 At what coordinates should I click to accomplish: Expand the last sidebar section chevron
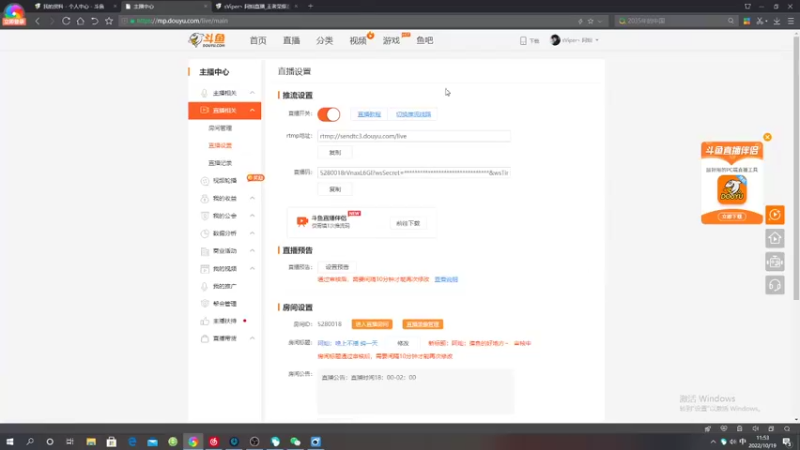click(x=253, y=338)
